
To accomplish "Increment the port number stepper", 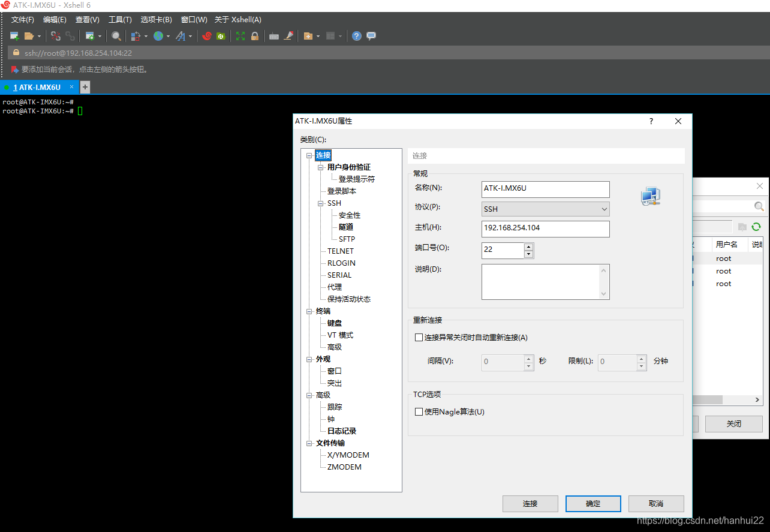I will point(527,247).
